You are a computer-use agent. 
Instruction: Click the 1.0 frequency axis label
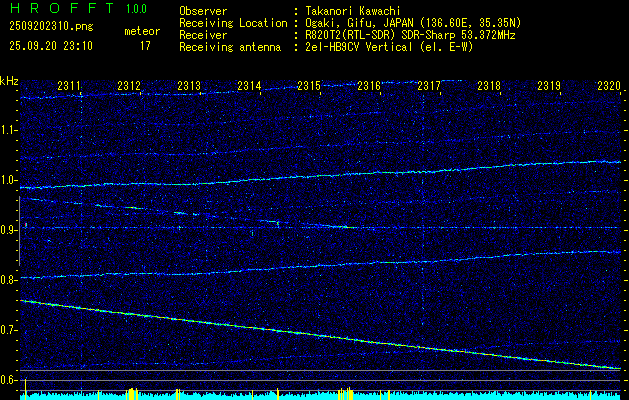(9, 180)
